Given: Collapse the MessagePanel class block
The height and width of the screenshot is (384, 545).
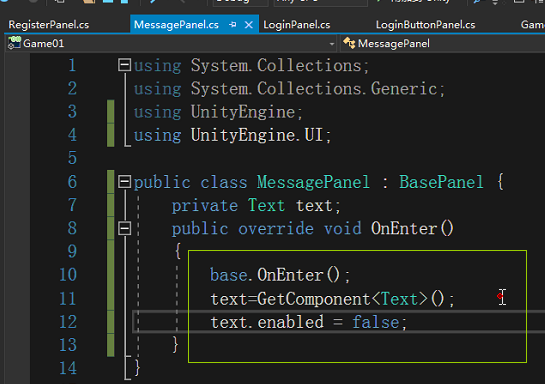Looking at the screenshot, I should (124, 181).
